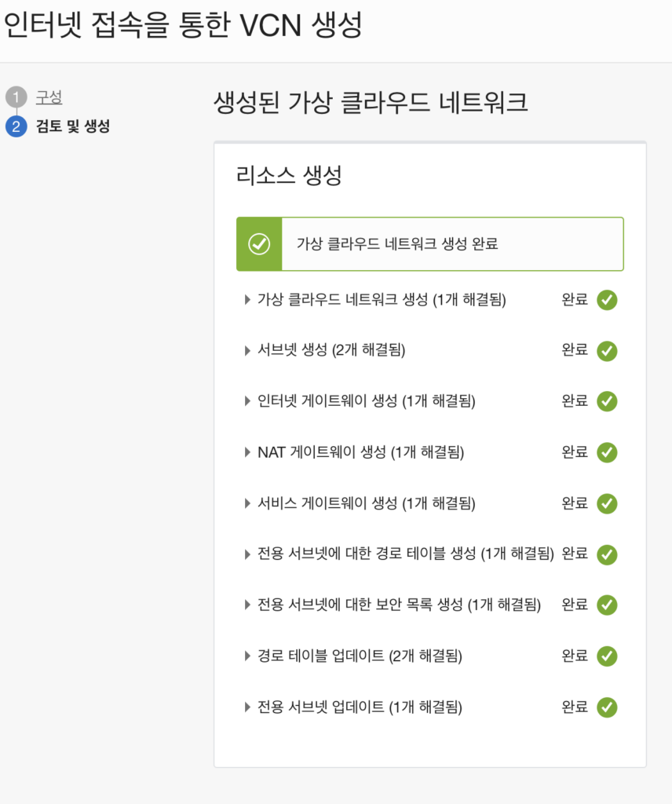Click the check icon for 인터넷 게이트웨이 생성 row
The width and height of the screenshot is (672, 804).
[x=607, y=401]
